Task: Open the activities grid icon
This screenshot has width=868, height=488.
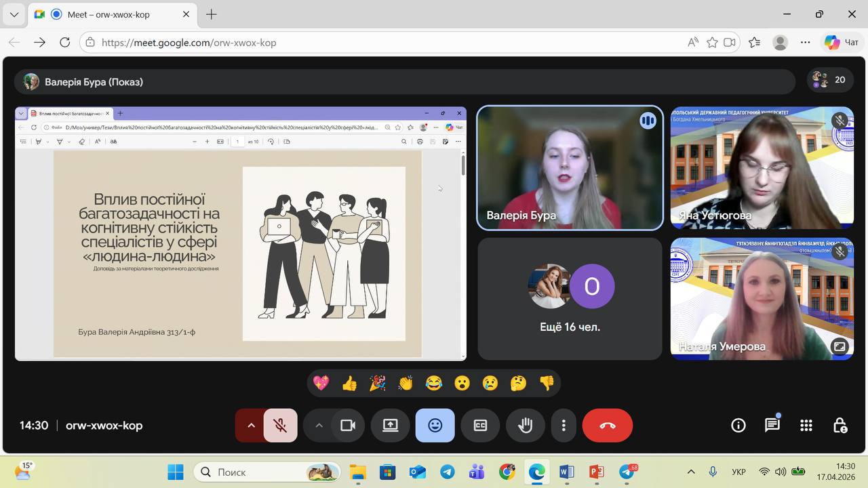Action: [x=806, y=426]
